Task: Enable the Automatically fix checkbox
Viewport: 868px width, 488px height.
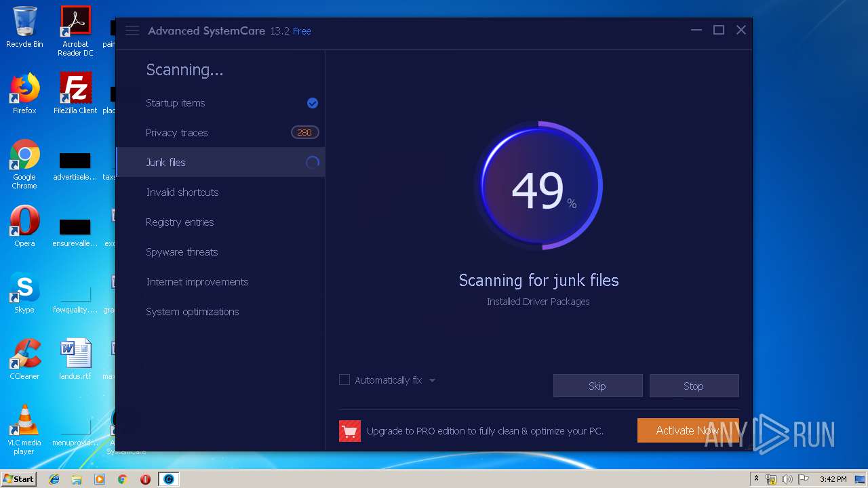Action: click(x=344, y=380)
